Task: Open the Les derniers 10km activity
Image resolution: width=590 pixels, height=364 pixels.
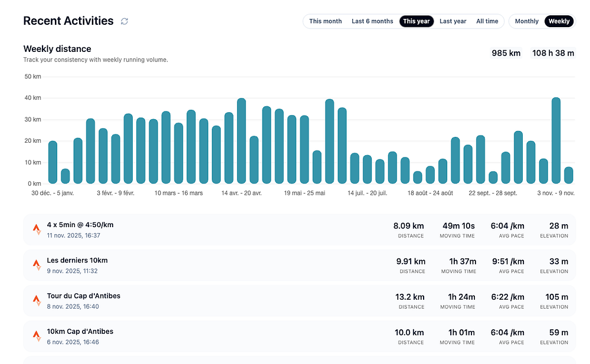Action: coord(77,260)
